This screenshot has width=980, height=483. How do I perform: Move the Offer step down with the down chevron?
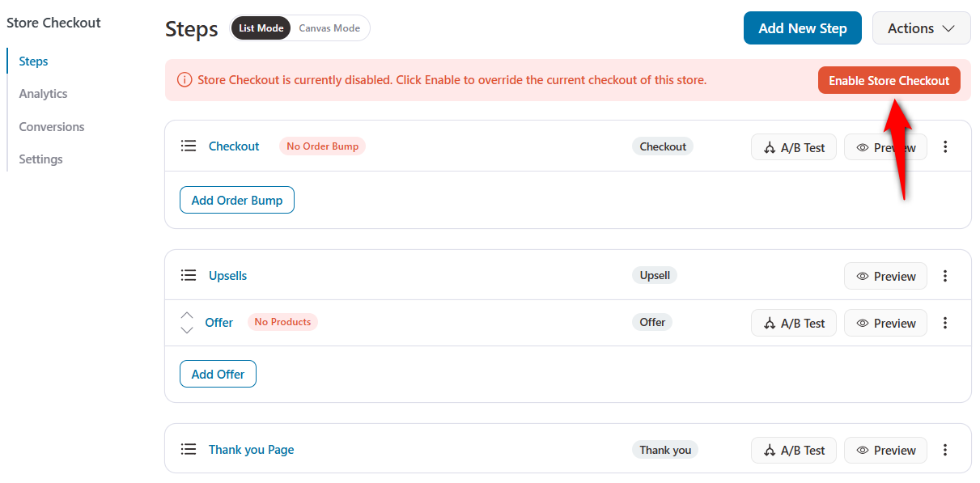(x=187, y=330)
